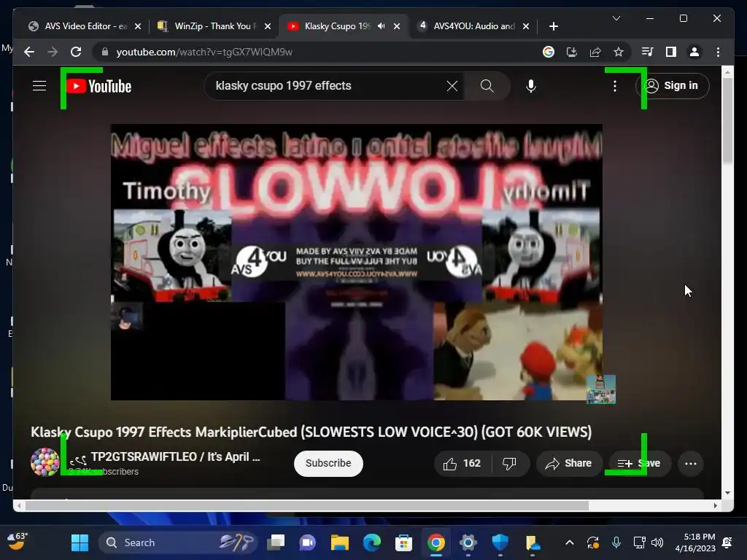Clear the search box with X
The width and height of the screenshot is (747, 560).
pos(452,86)
